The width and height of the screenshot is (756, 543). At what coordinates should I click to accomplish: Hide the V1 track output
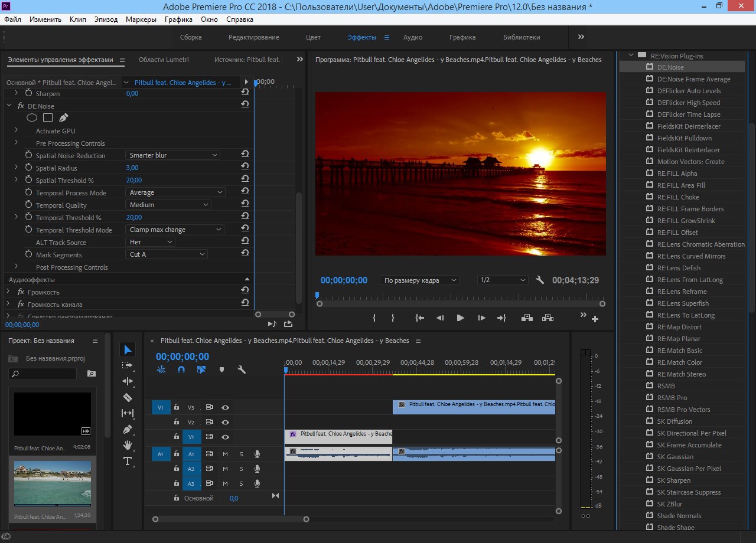pos(225,437)
